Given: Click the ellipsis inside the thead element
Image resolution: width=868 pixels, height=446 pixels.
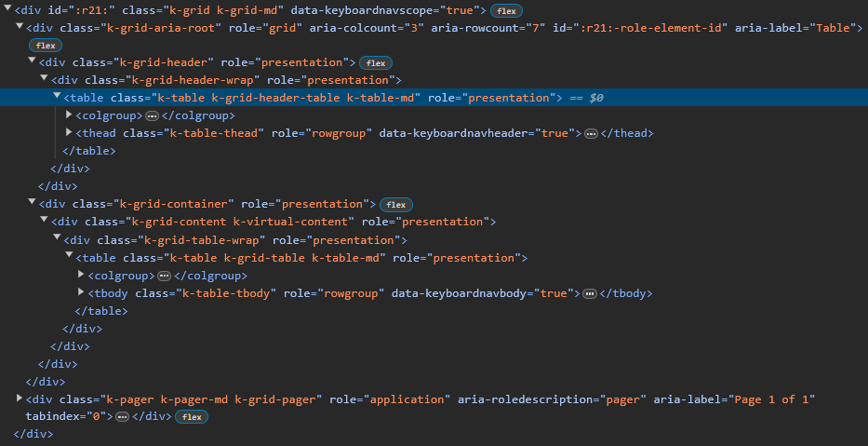Looking at the screenshot, I should pos(590,133).
